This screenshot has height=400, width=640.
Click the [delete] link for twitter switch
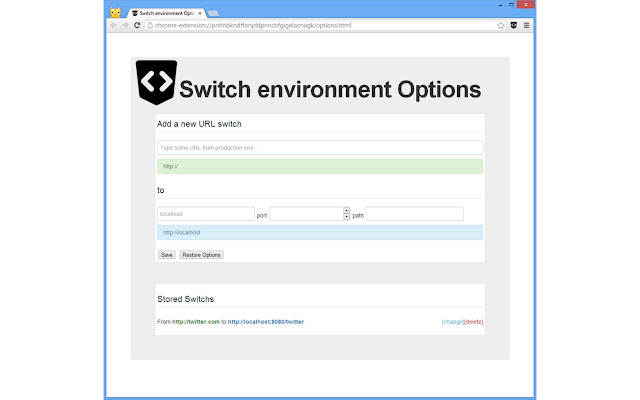point(473,322)
